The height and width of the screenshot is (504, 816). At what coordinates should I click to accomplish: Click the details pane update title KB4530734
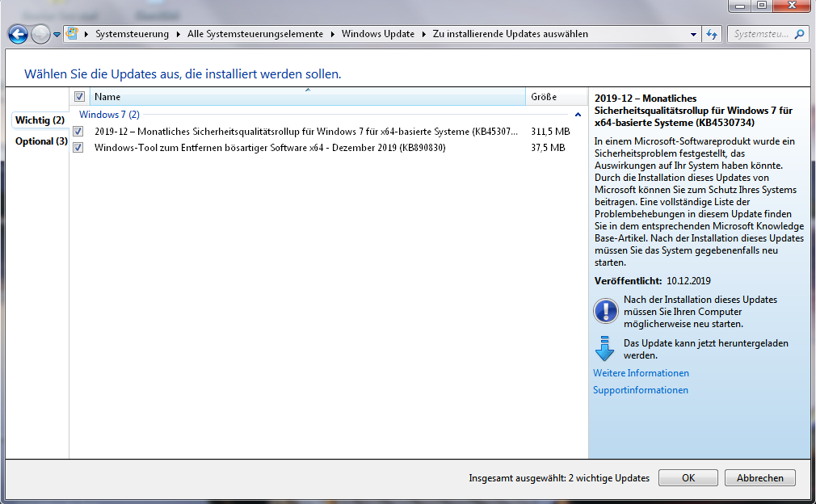[693, 111]
